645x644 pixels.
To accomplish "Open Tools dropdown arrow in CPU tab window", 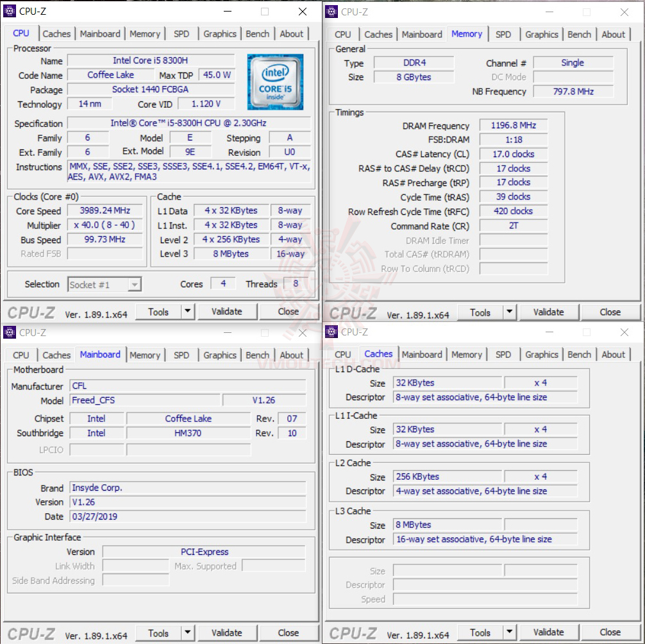I will (188, 312).
